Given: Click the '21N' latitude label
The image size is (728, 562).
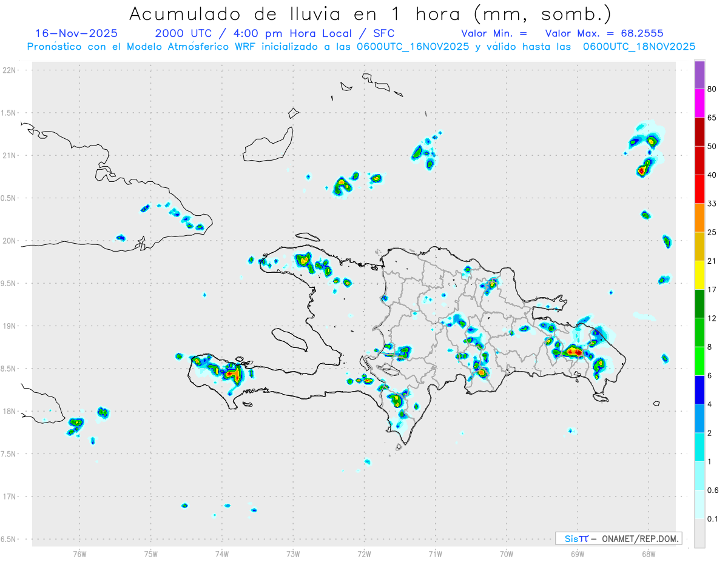Looking at the screenshot, I should coord(9,155).
